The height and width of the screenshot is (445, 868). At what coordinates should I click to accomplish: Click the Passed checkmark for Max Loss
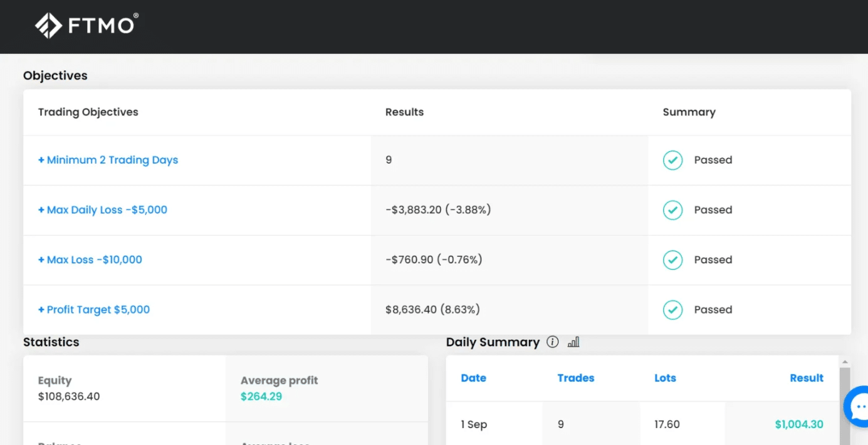pyautogui.click(x=672, y=260)
